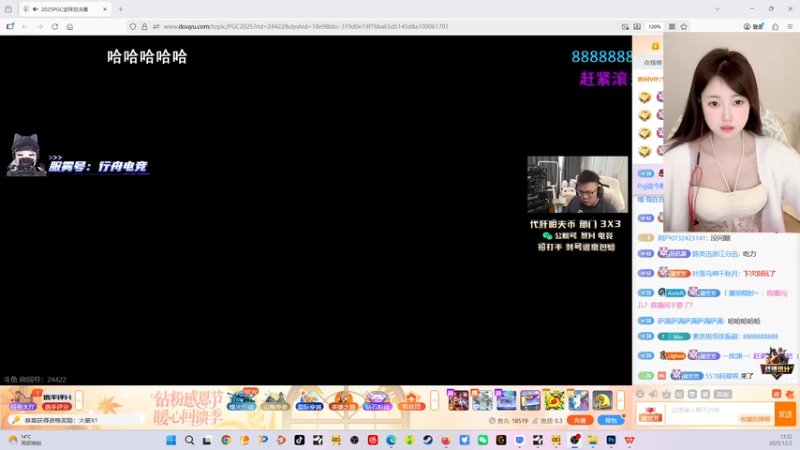Screen dimensions: 800x450
Task: Open Windows taskbar search
Action: point(189,440)
